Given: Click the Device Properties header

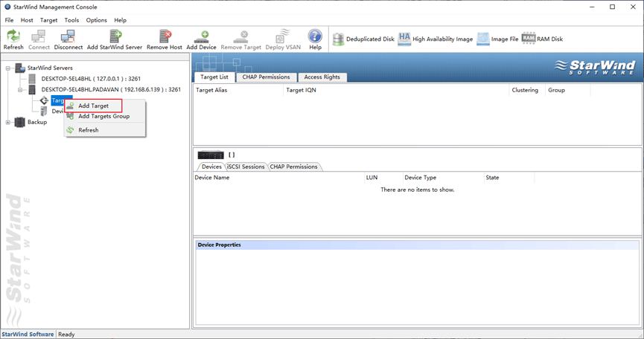Looking at the screenshot, I should (417, 245).
